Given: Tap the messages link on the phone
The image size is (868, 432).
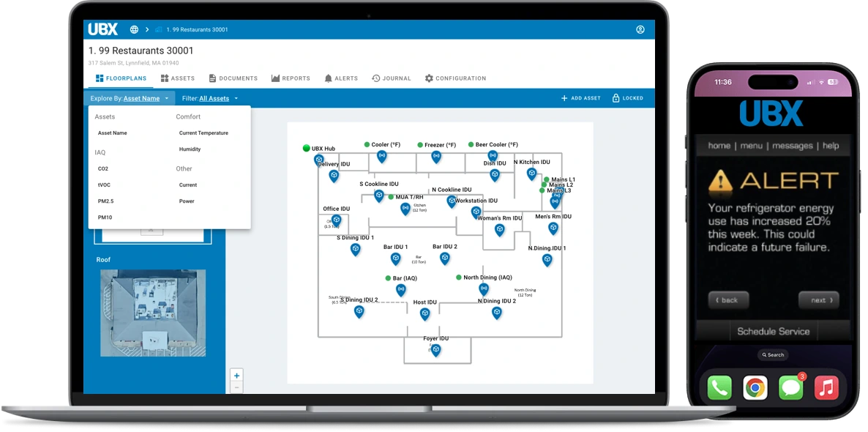Looking at the screenshot, I should [793, 146].
